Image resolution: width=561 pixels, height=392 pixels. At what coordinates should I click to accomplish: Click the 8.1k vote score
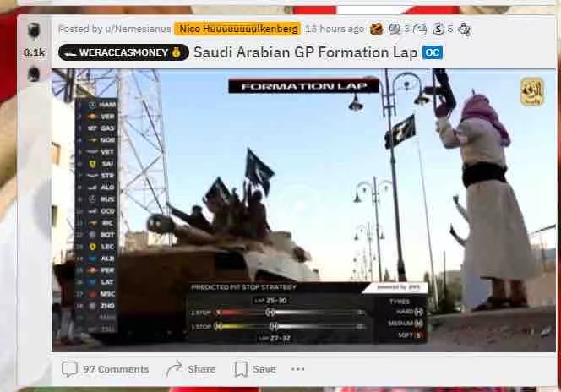34,52
